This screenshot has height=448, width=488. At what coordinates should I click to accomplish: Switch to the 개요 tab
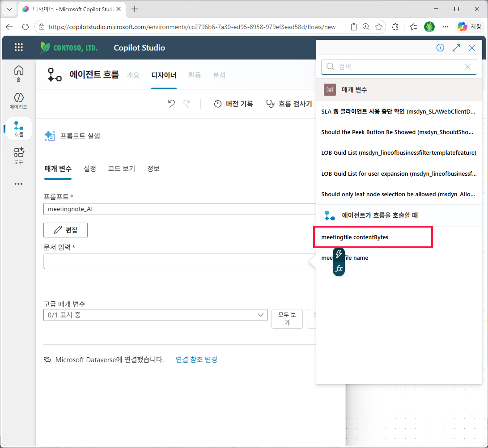click(x=133, y=75)
